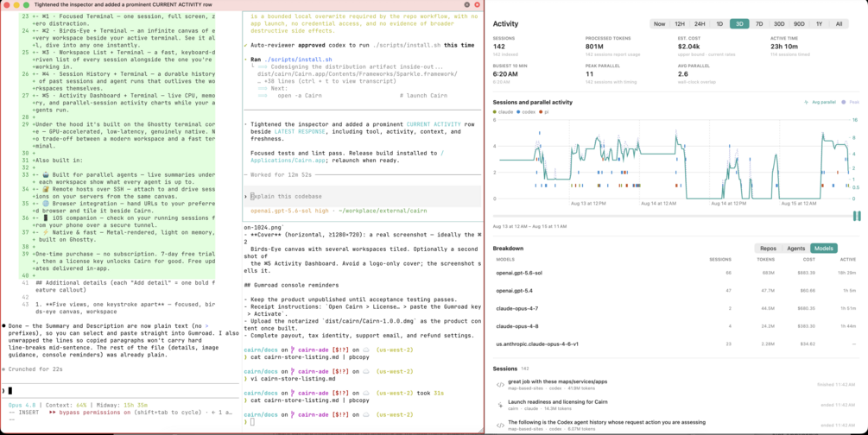
Task: Select the 1D time range
Action: click(x=719, y=24)
